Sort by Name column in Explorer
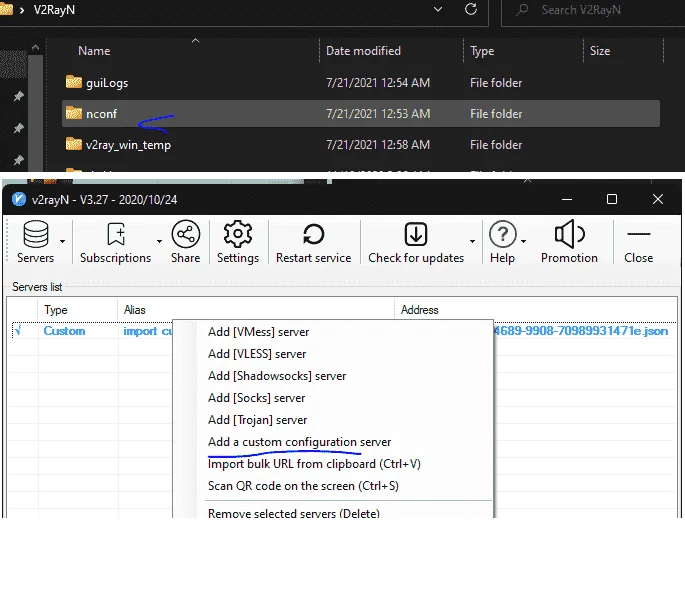 [94, 51]
